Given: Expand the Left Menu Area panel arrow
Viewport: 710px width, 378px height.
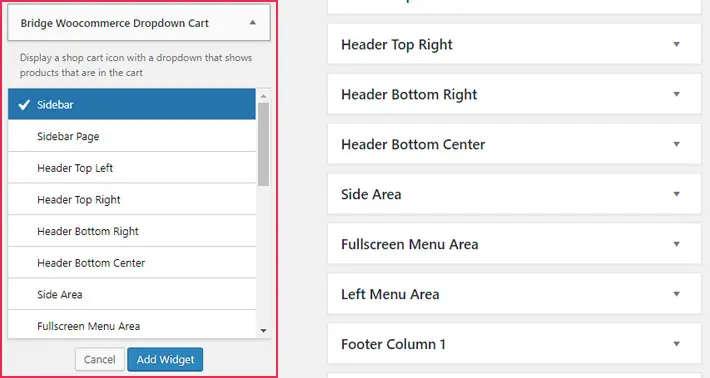Looking at the screenshot, I should (676, 294).
